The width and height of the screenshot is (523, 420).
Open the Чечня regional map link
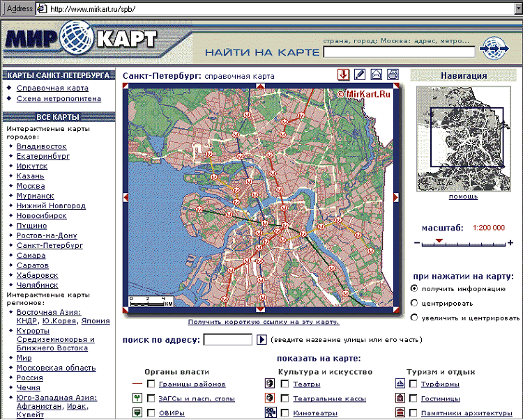(29, 388)
